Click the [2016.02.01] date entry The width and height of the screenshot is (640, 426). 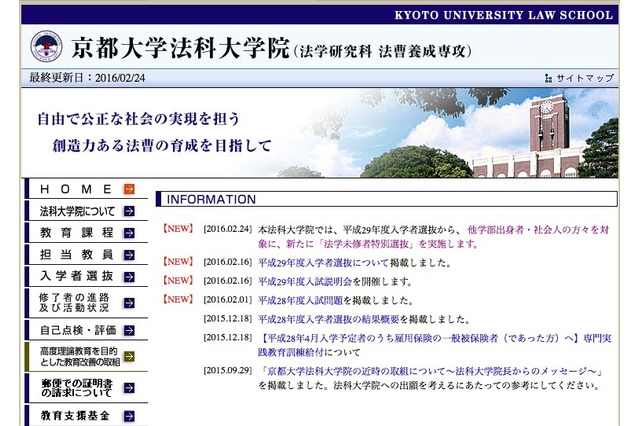click(228, 300)
